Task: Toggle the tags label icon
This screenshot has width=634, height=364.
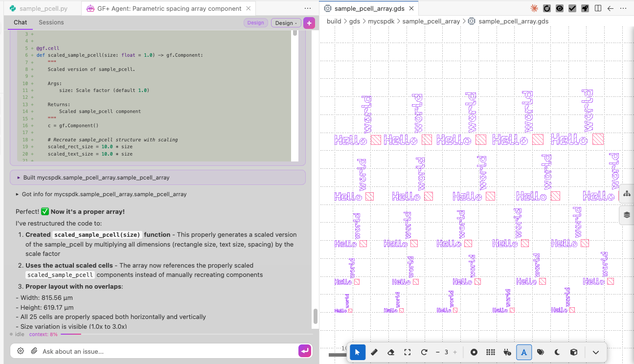Action: click(x=541, y=352)
